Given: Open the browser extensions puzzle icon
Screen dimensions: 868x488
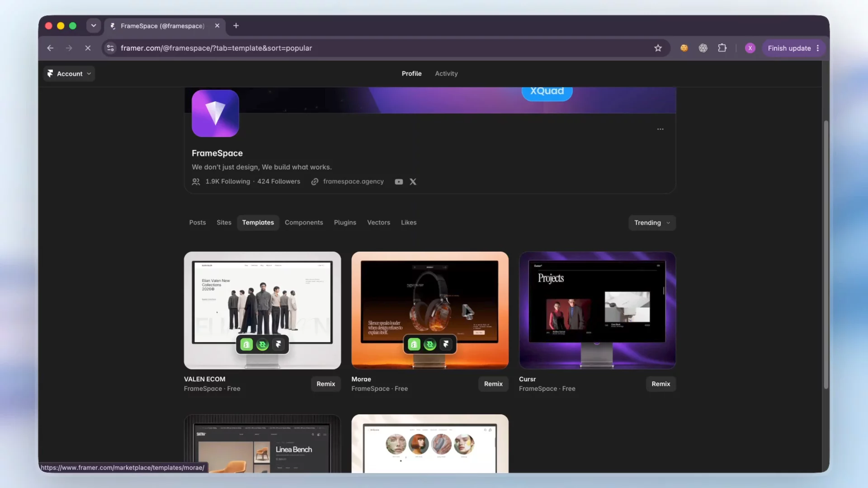Looking at the screenshot, I should click(x=722, y=48).
